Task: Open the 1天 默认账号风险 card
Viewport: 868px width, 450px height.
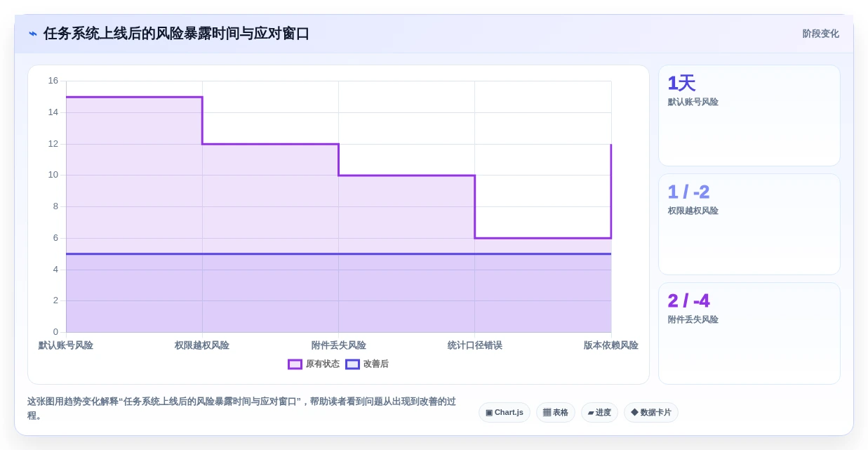Action: [749, 116]
